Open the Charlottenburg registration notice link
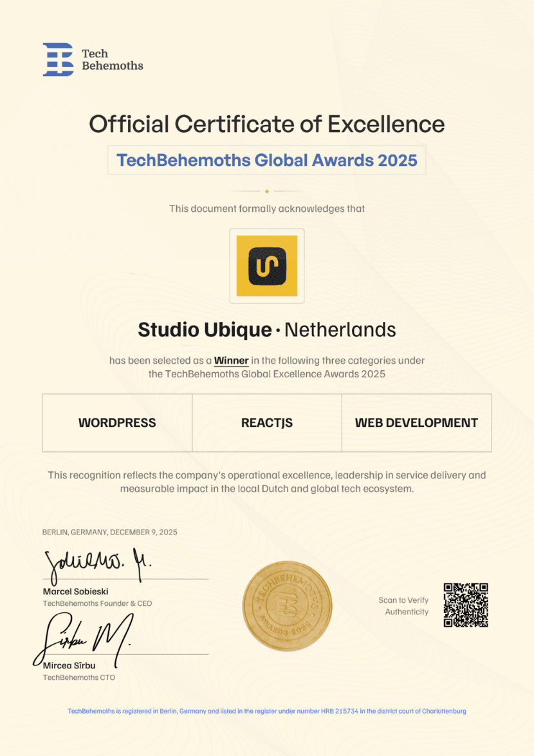The height and width of the screenshot is (756, 534). (x=267, y=712)
